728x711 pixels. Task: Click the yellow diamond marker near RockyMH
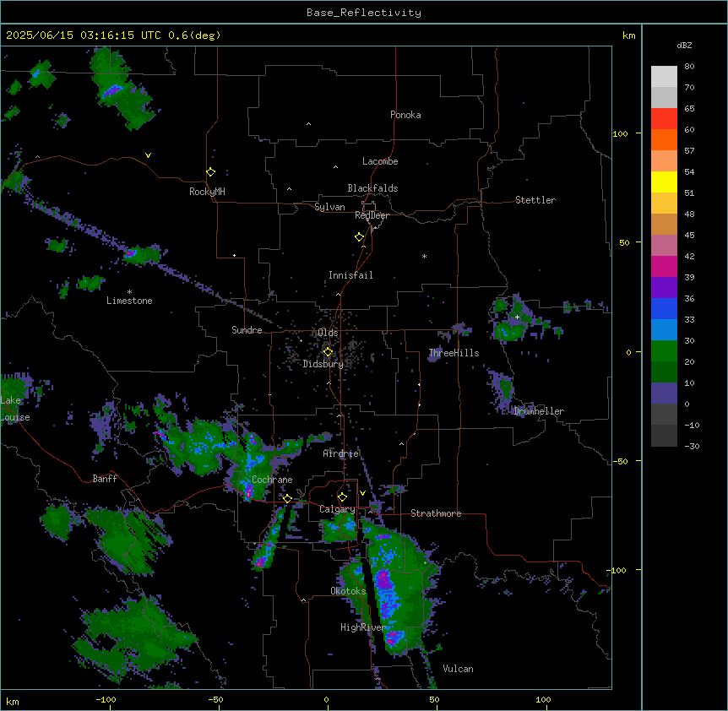pos(211,172)
